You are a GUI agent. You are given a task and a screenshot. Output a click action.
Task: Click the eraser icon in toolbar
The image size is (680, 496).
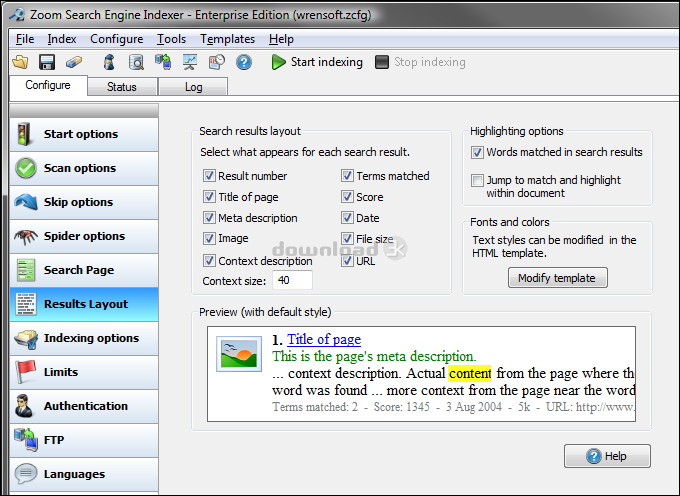coord(74,62)
